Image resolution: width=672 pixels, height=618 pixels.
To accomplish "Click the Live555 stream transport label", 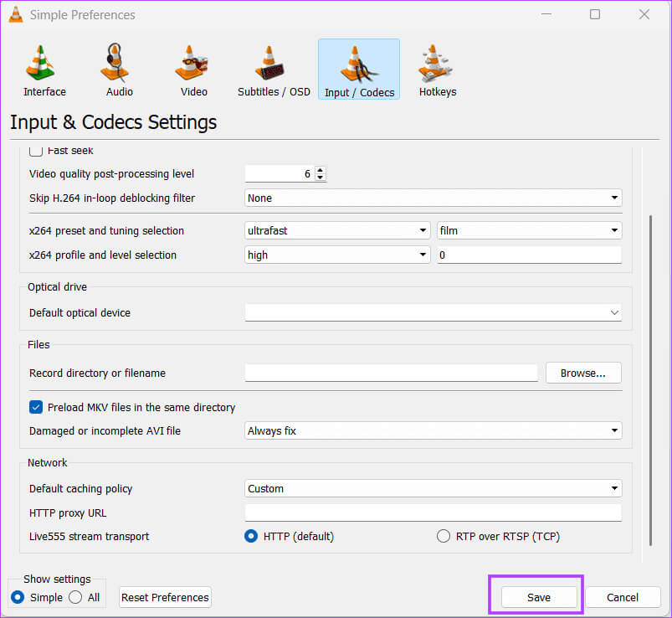I will click(x=90, y=537).
